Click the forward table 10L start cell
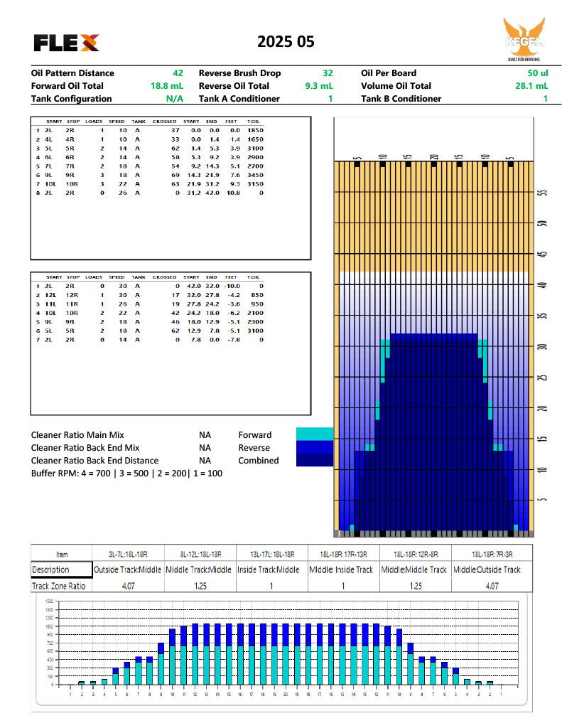 click(x=50, y=184)
